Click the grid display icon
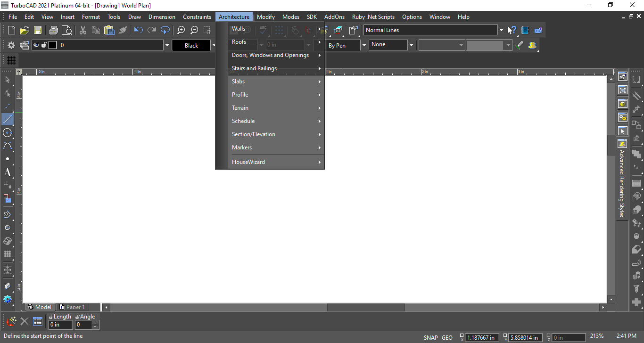644x343 pixels. click(x=11, y=60)
